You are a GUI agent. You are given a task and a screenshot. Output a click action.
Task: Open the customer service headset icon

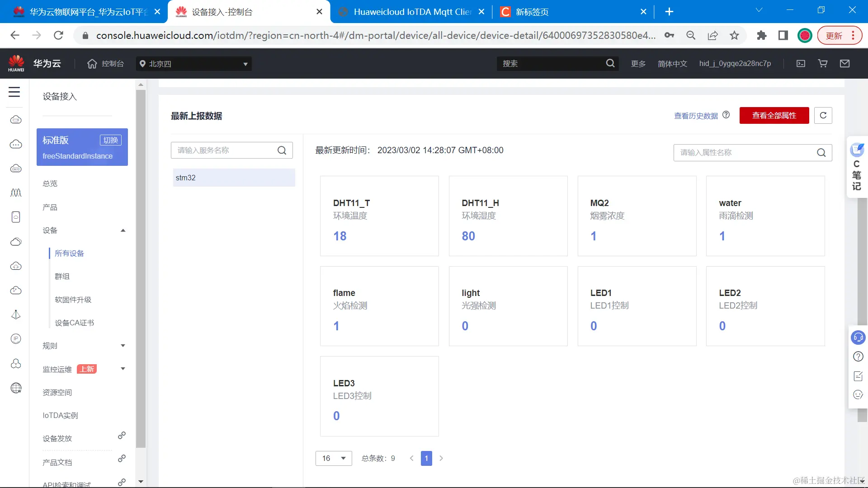(x=858, y=338)
